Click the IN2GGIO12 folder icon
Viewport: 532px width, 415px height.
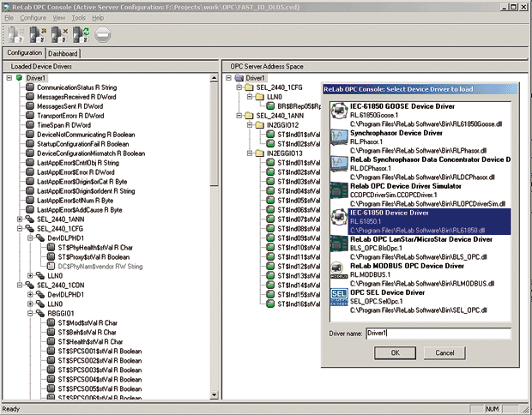coord(260,125)
